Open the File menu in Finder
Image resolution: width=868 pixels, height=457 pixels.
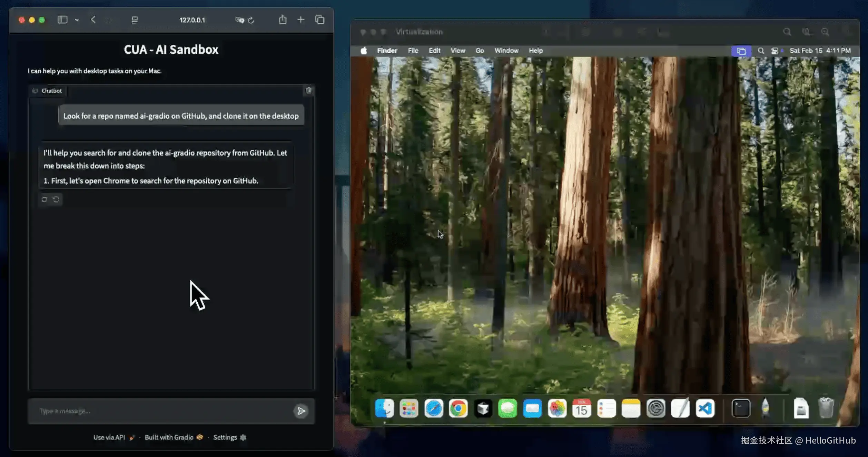pyautogui.click(x=413, y=51)
